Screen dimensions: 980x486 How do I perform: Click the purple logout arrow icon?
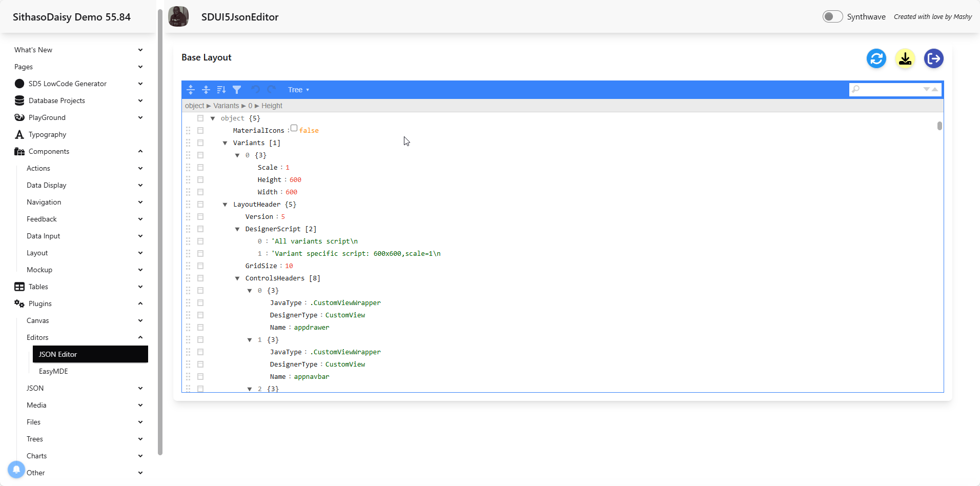[x=934, y=58]
